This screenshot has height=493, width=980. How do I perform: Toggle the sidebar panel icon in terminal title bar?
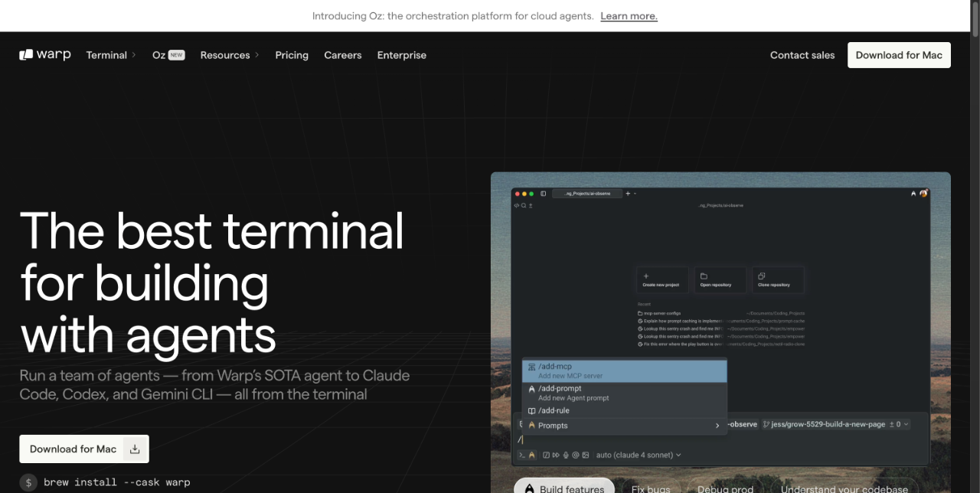543,194
